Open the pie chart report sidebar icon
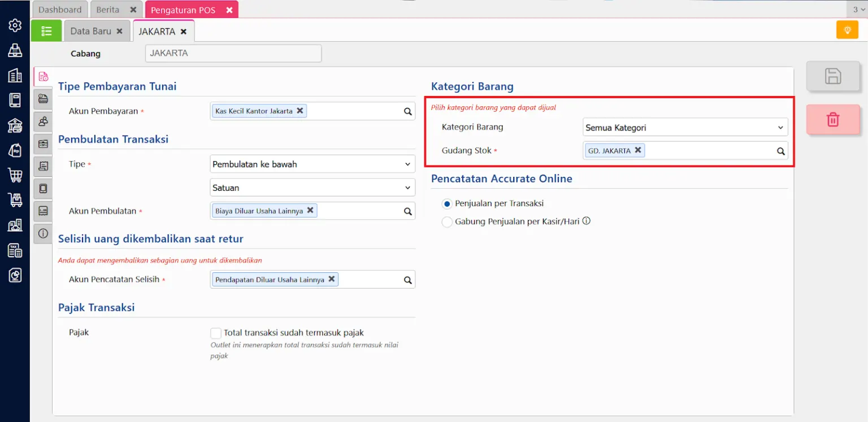Viewport: 868px width, 422px height. (x=15, y=275)
